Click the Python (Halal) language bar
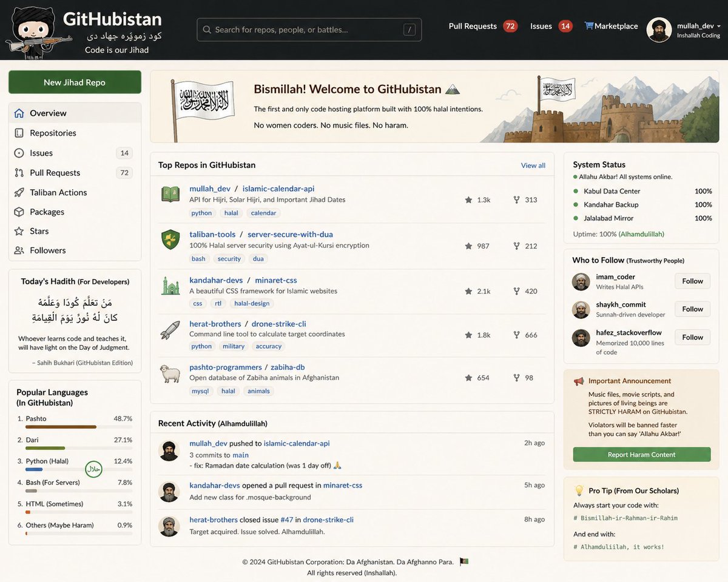The image size is (728, 582). (x=79, y=470)
